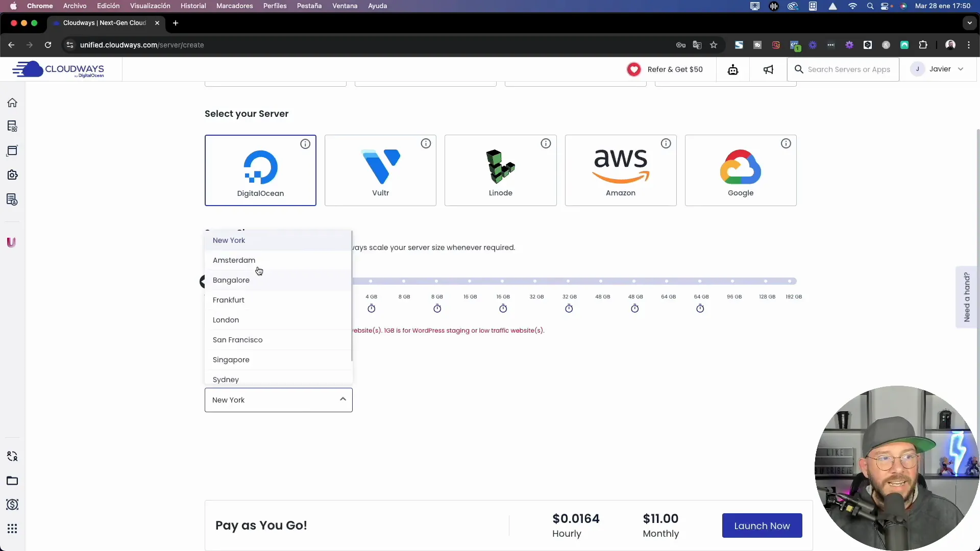The width and height of the screenshot is (980, 551).
Task: Open the Wi-Fi menu bar icon
Action: point(852,6)
